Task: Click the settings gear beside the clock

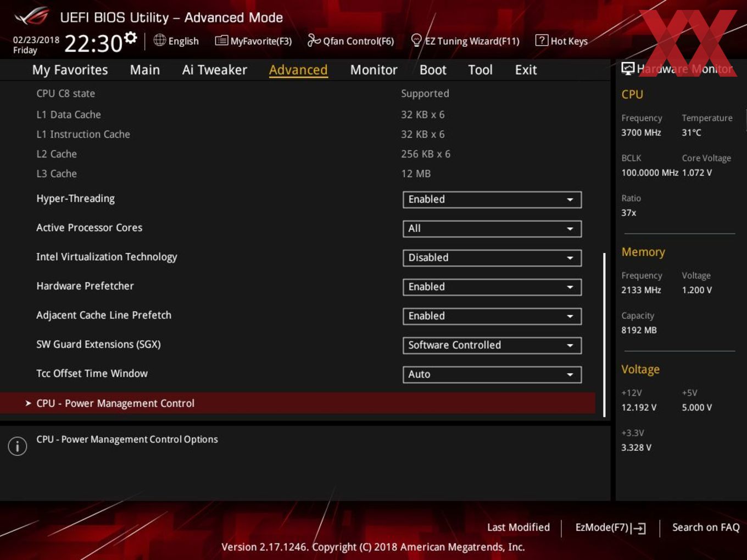Action: pos(130,37)
